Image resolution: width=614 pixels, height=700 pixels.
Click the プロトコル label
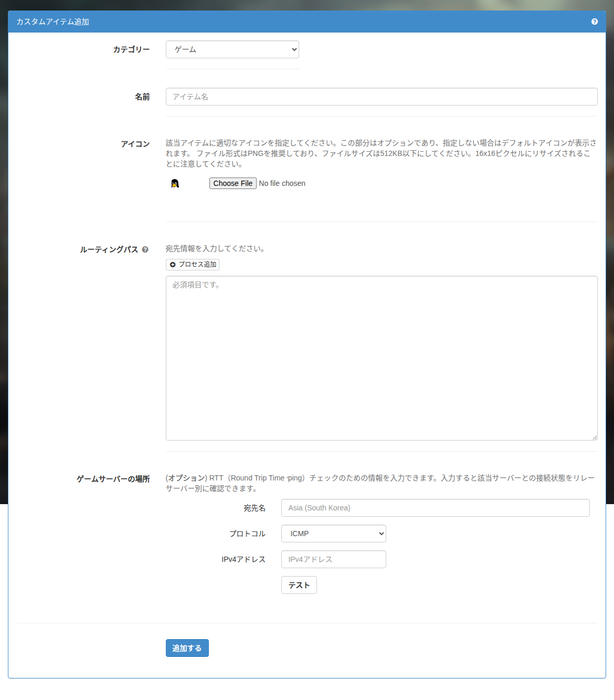(x=247, y=534)
